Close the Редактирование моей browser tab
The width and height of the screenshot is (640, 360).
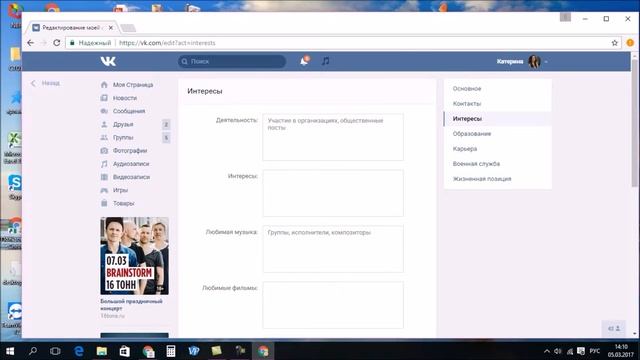(x=111, y=28)
